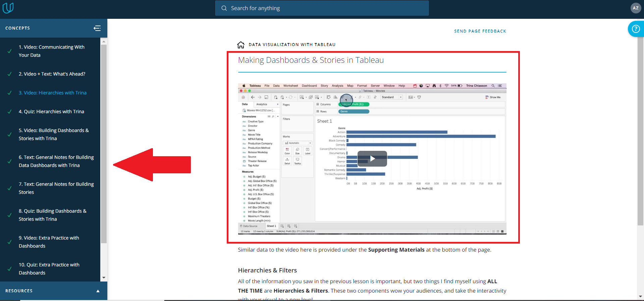Viewport: 644px width, 301px height.
Task: Open lesson 2 What's Ahead
Action: (52, 74)
